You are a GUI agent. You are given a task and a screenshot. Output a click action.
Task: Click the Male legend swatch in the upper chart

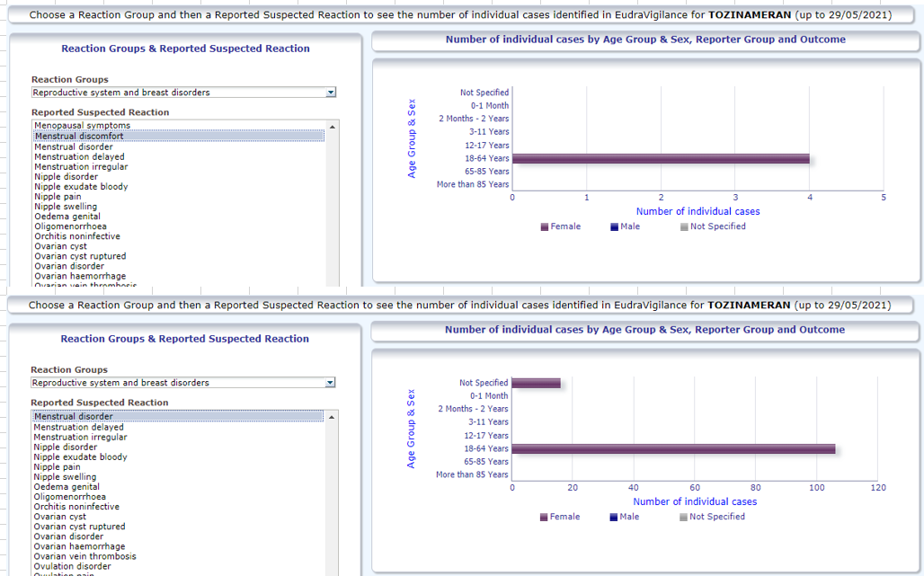pos(614,226)
